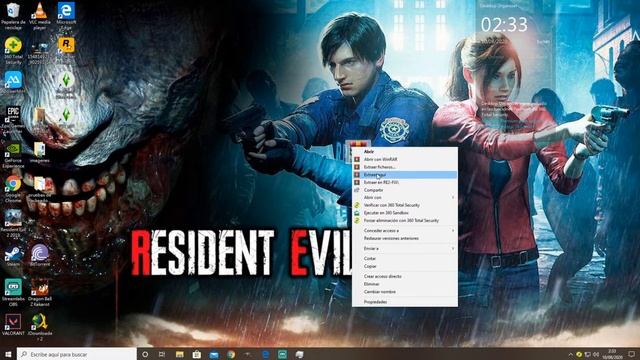Select the BitTorrent desktop icon
The height and width of the screenshot is (360, 640).
click(40, 256)
